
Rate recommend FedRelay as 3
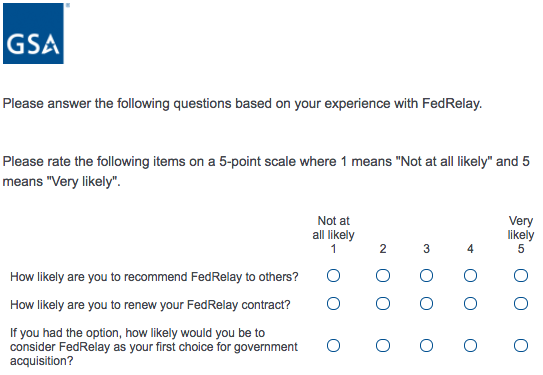click(426, 276)
